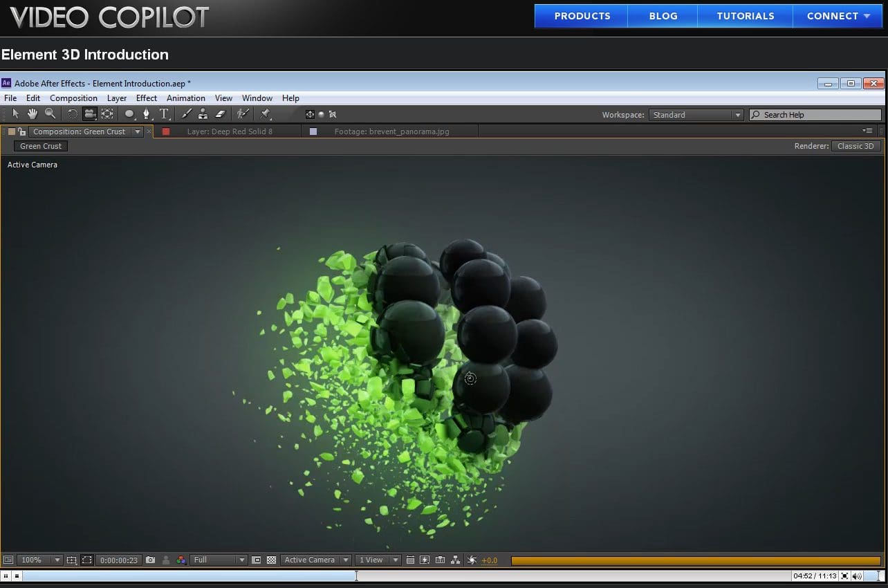Mute the video player volume
The height and width of the screenshot is (588, 888).
click(x=858, y=576)
